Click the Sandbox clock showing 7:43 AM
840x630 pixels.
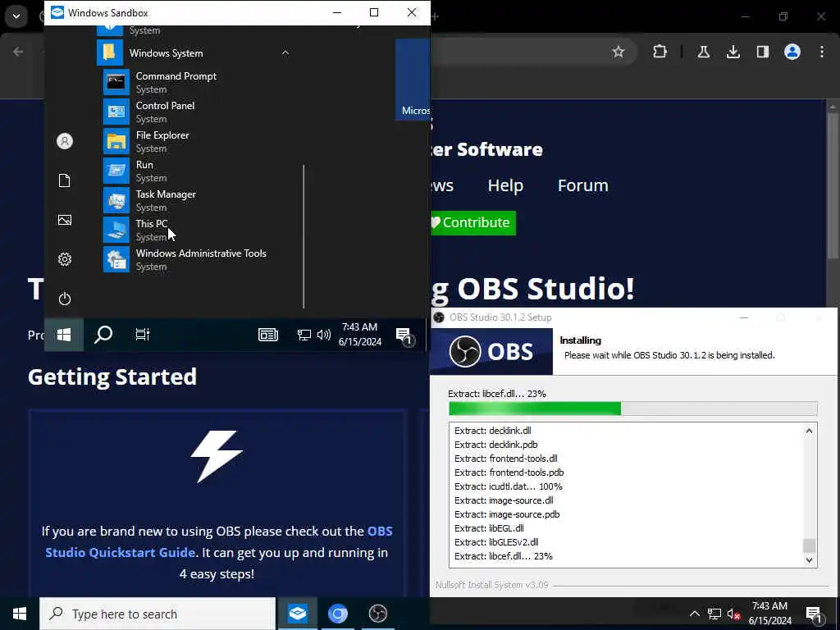point(360,335)
